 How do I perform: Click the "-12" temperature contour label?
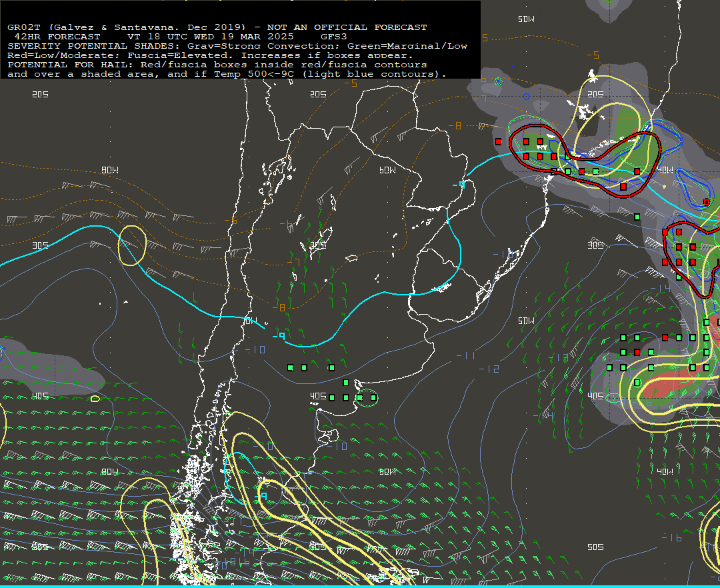(489, 369)
